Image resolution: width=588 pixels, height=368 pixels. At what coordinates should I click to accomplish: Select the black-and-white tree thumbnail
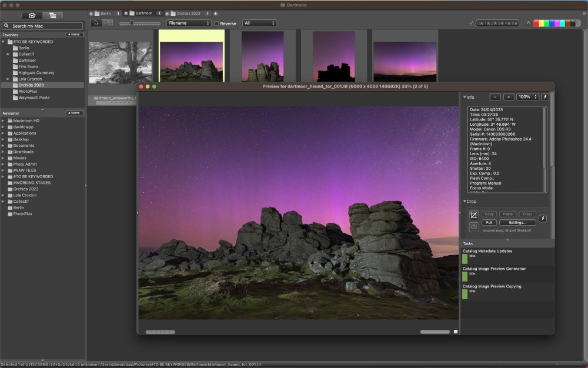121,62
